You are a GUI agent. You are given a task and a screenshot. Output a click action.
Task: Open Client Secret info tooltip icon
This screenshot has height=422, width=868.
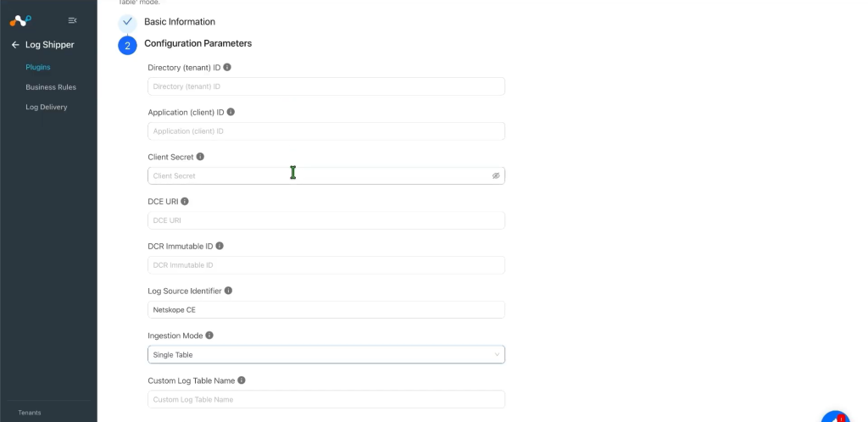pyautogui.click(x=200, y=157)
